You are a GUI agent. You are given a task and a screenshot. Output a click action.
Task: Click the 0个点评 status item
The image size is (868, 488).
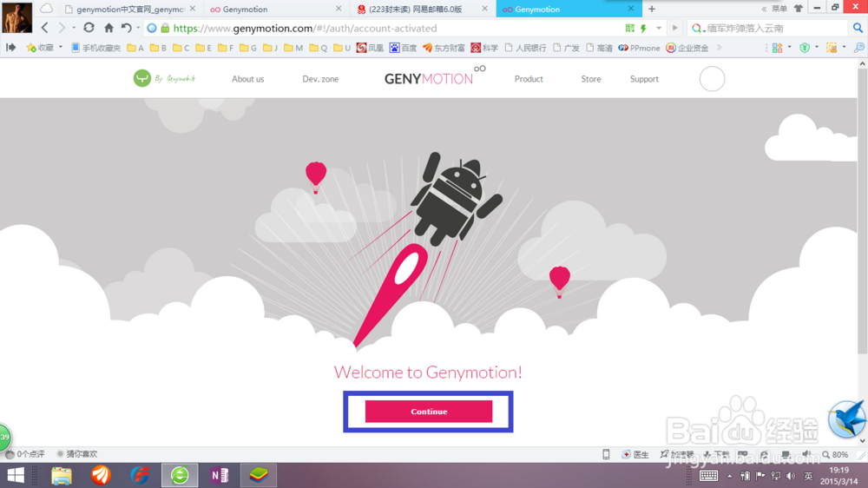point(25,454)
